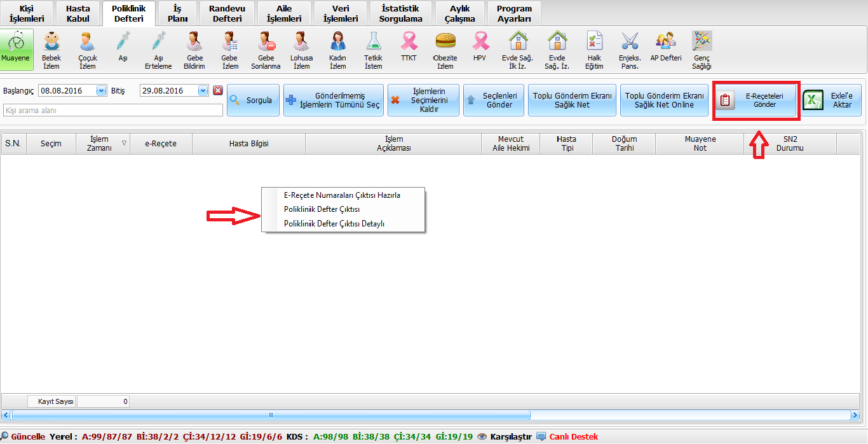Screen dimensions: 868x444
Task: Clear date filter with red X
Action: (218, 90)
